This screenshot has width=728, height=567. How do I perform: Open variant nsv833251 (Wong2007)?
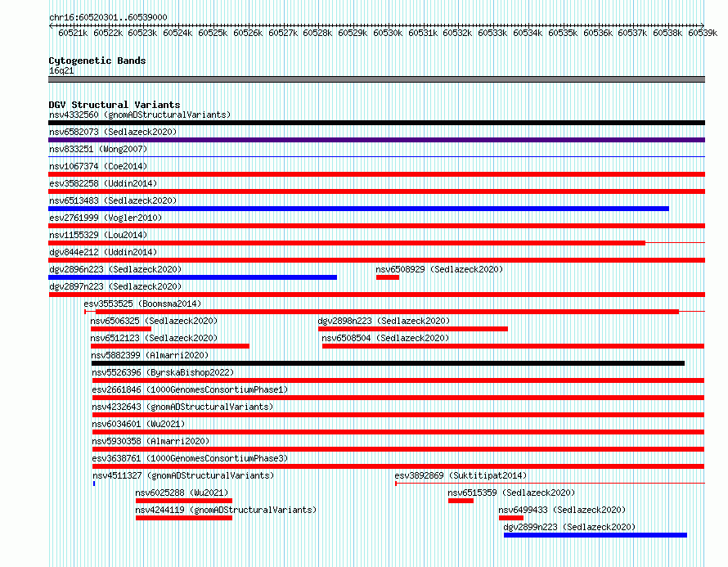point(98,149)
